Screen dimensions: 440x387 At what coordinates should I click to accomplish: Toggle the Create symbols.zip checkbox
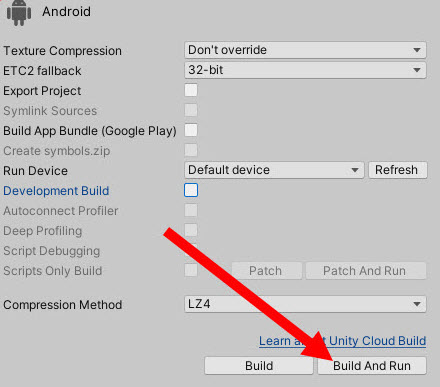coord(191,150)
